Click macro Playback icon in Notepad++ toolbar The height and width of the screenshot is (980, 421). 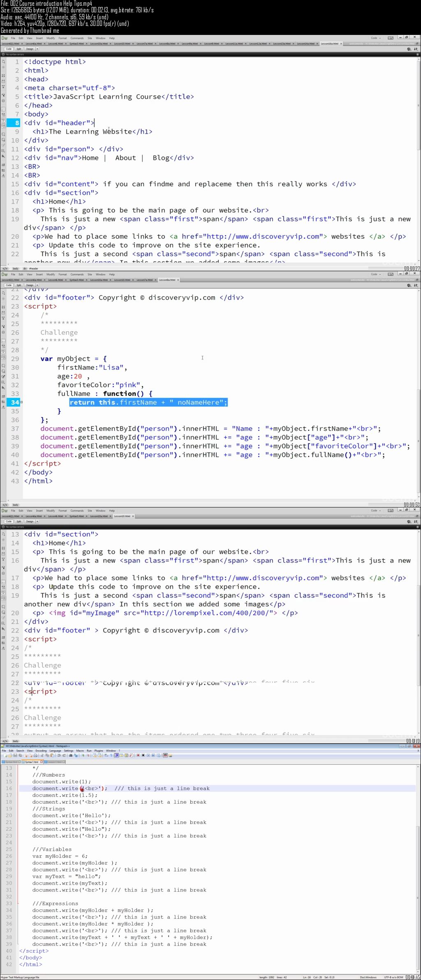(x=148, y=755)
